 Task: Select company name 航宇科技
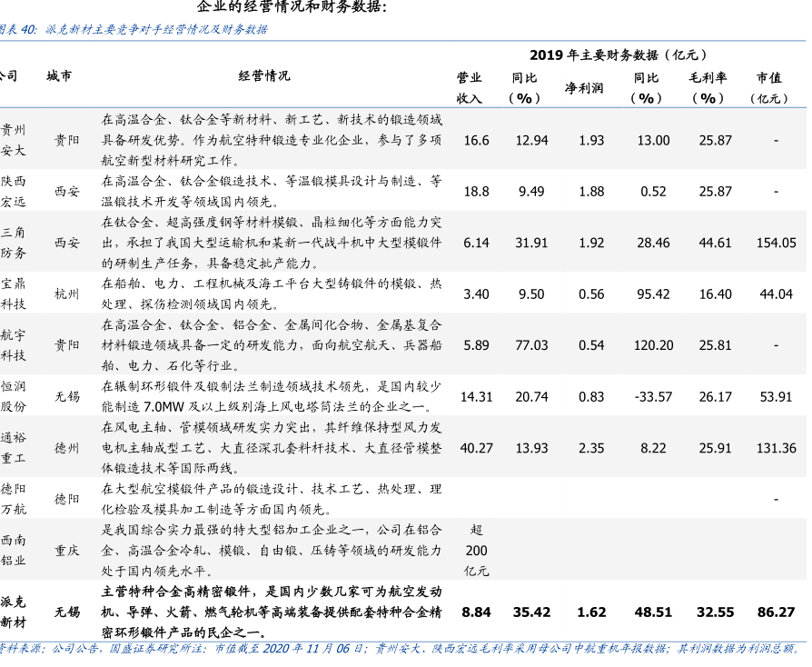click(x=13, y=345)
